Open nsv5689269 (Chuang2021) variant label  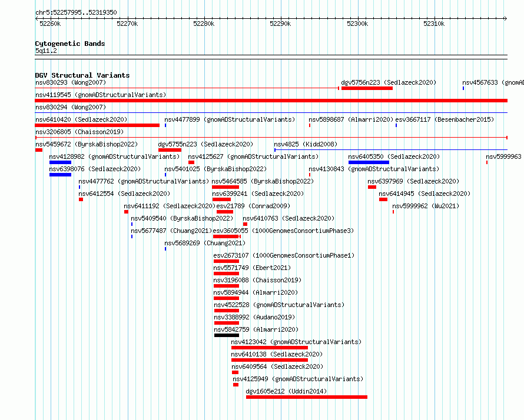click(x=205, y=243)
